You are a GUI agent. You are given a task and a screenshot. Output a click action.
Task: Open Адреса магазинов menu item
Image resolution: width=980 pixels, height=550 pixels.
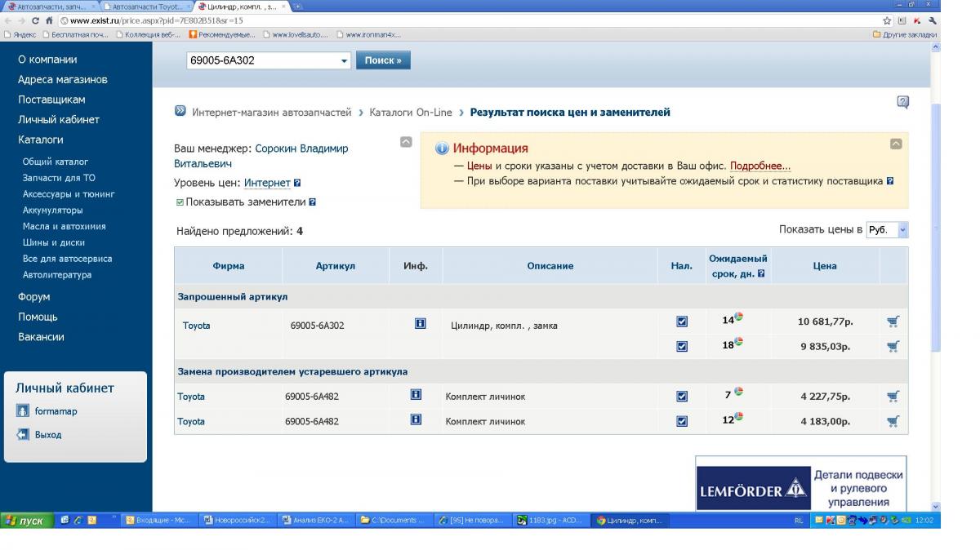pyautogui.click(x=63, y=80)
